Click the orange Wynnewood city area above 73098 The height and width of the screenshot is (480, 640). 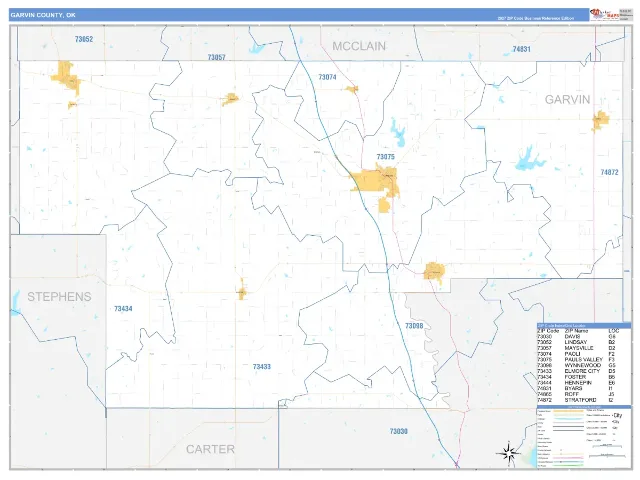[x=434, y=271]
